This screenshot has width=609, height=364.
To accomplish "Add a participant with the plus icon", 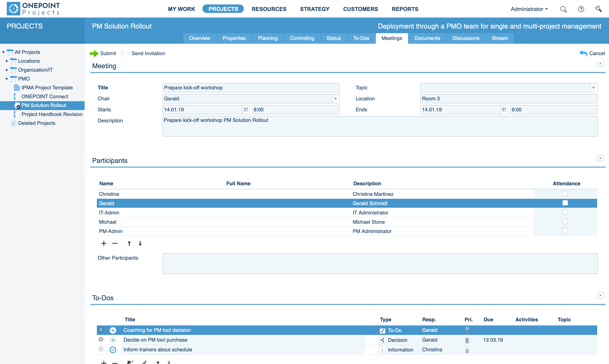I will tap(104, 243).
